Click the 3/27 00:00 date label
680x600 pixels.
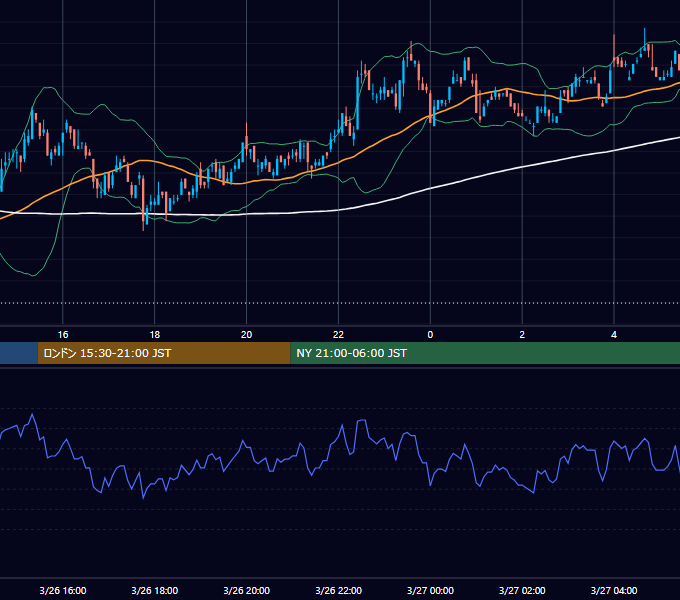[x=430, y=590]
